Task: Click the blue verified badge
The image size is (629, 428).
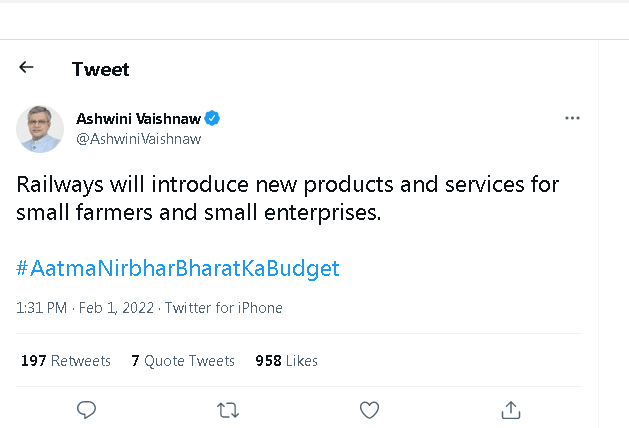Action: (x=213, y=119)
